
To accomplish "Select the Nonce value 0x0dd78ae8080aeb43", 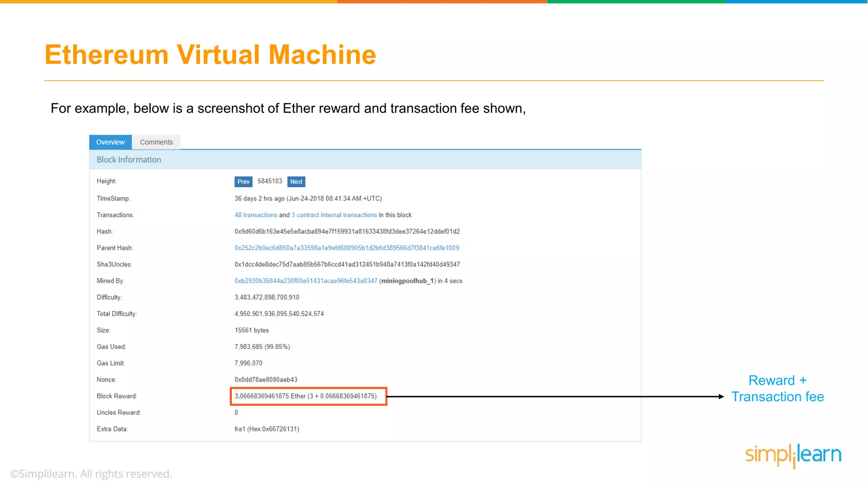I will click(x=266, y=380).
